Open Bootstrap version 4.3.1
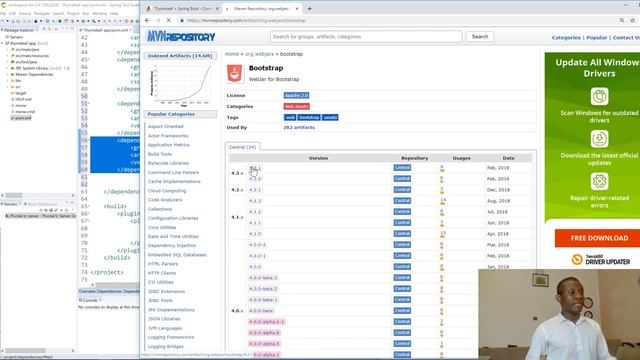 click(255, 168)
